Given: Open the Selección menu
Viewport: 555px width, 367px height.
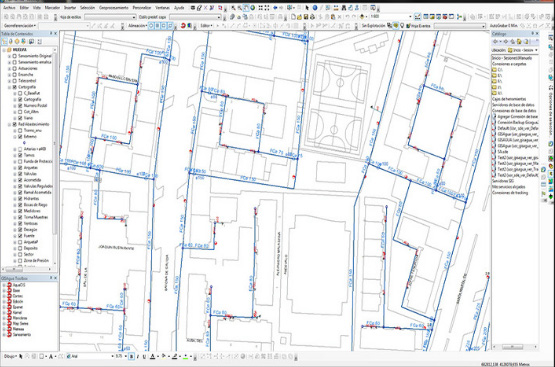Looking at the screenshot, I should tap(87, 7).
